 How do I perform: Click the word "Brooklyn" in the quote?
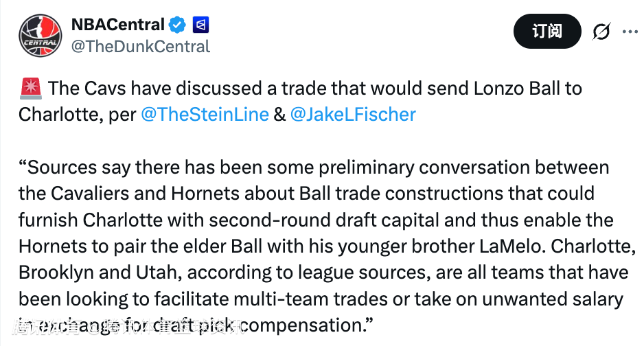(57, 272)
